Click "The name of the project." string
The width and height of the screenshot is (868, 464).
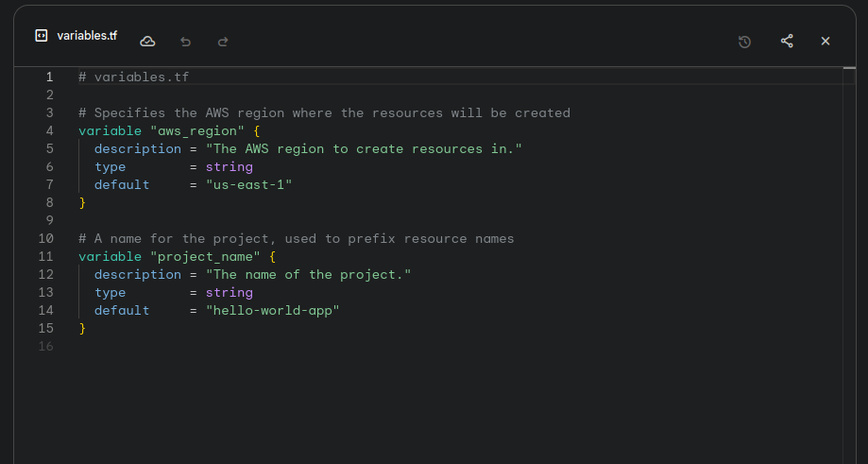click(308, 275)
